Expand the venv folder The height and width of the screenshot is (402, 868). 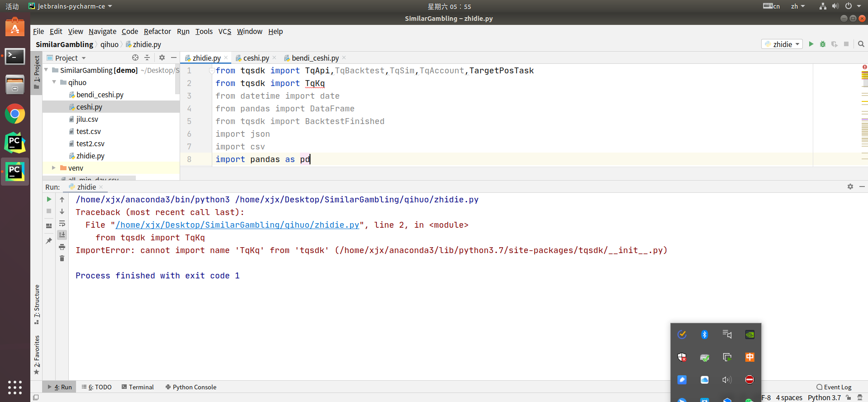click(54, 168)
